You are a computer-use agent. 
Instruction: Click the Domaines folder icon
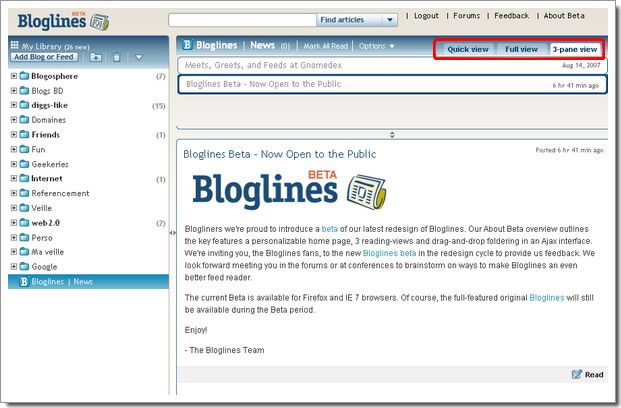(24, 120)
